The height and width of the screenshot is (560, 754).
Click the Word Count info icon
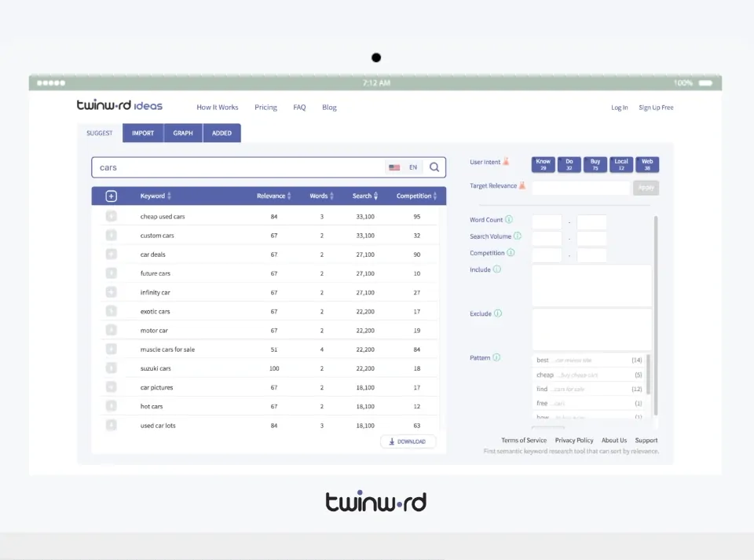[509, 219]
